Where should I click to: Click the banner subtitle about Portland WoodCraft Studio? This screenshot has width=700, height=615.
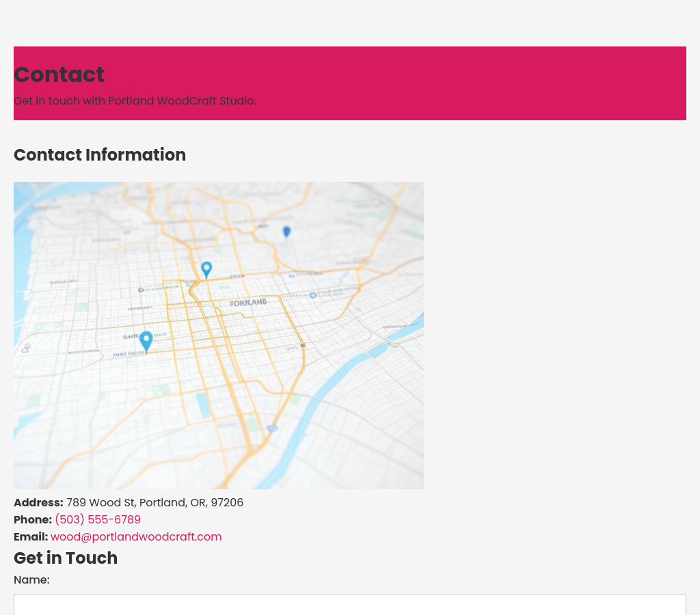(x=135, y=101)
